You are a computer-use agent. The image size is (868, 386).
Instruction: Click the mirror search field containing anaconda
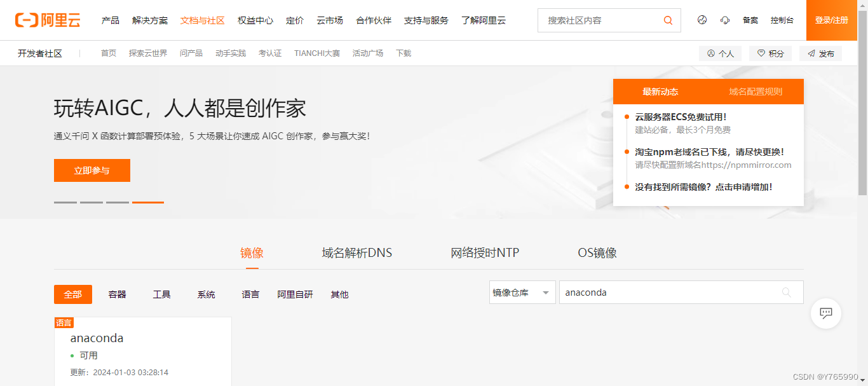[681, 293]
